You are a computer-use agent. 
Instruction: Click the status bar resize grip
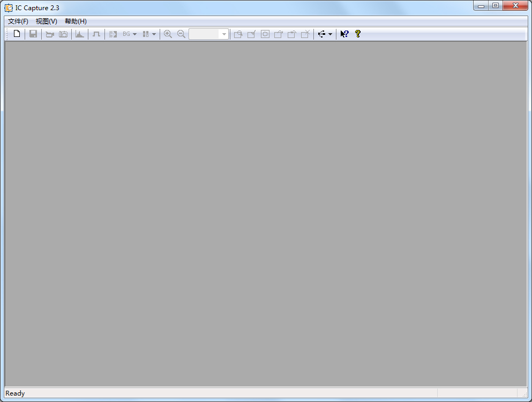click(x=524, y=394)
